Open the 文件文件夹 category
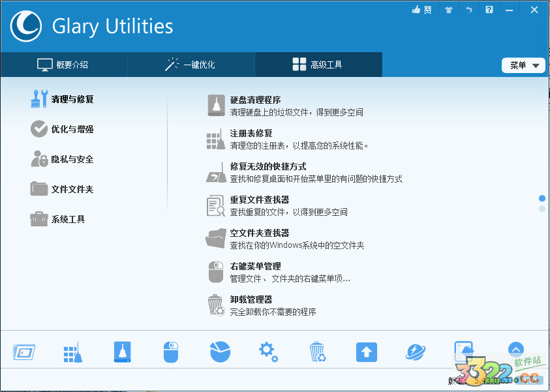Viewport: 550px width, 392px height. (x=62, y=189)
